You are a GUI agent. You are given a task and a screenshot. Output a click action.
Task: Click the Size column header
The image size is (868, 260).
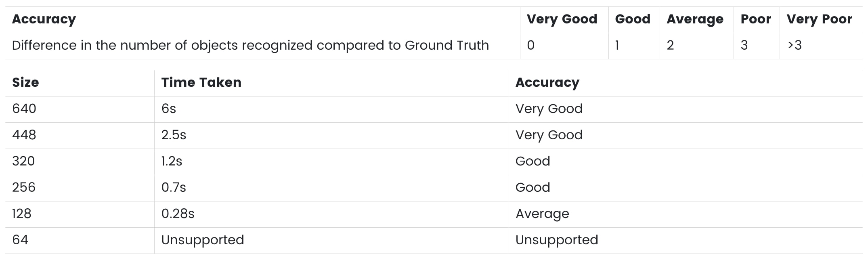tap(25, 83)
